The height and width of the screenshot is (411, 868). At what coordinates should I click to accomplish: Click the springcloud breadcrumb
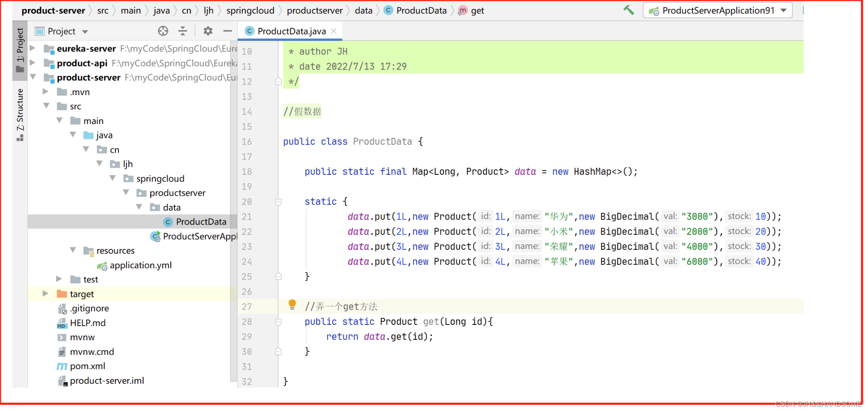point(251,10)
